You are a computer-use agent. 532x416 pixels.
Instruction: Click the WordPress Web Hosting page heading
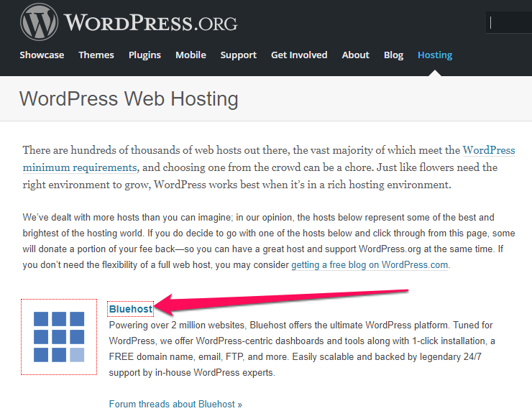click(x=129, y=99)
